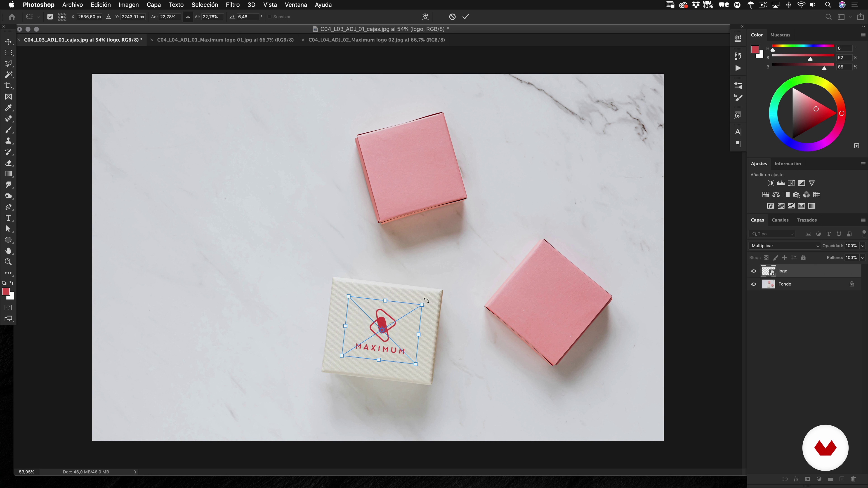Open the layer filter Tipo dropdown
Image resolution: width=868 pixels, height=488 pixels.
point(772,234)
